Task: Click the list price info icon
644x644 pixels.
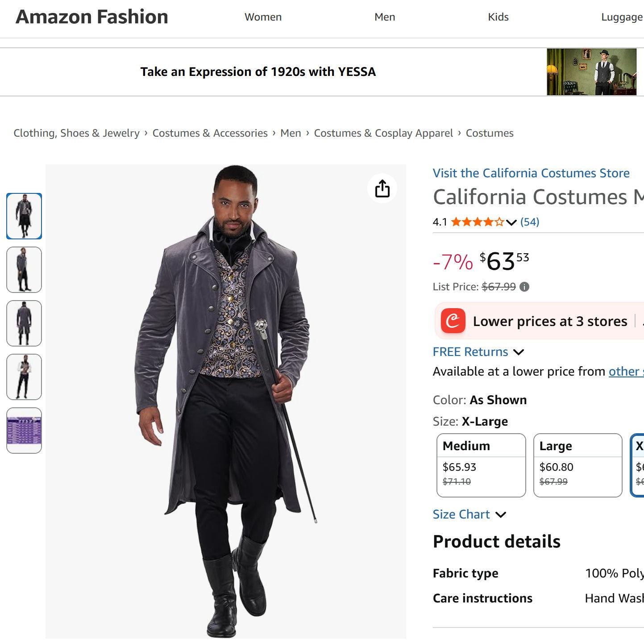Action: pyautogui.click(x=525, y=287)
